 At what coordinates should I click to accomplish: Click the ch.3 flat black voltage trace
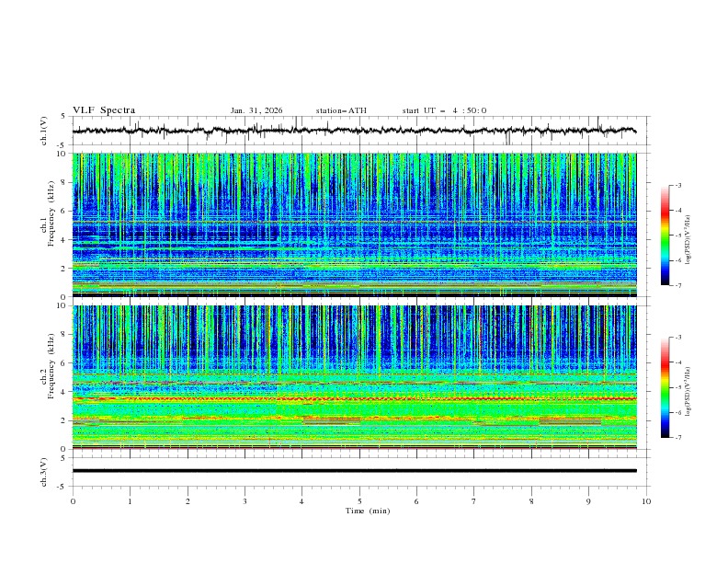tap(354, 471)
